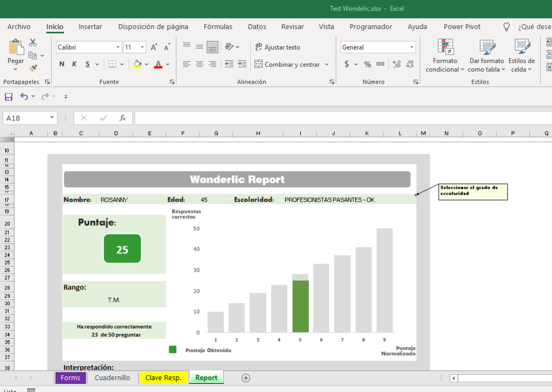Align text right

point(212,64)
